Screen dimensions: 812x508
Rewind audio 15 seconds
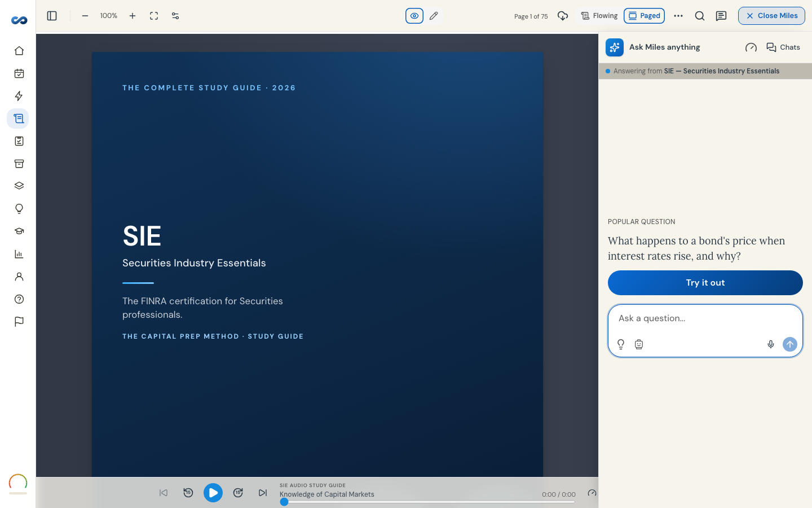click(188, 493)
